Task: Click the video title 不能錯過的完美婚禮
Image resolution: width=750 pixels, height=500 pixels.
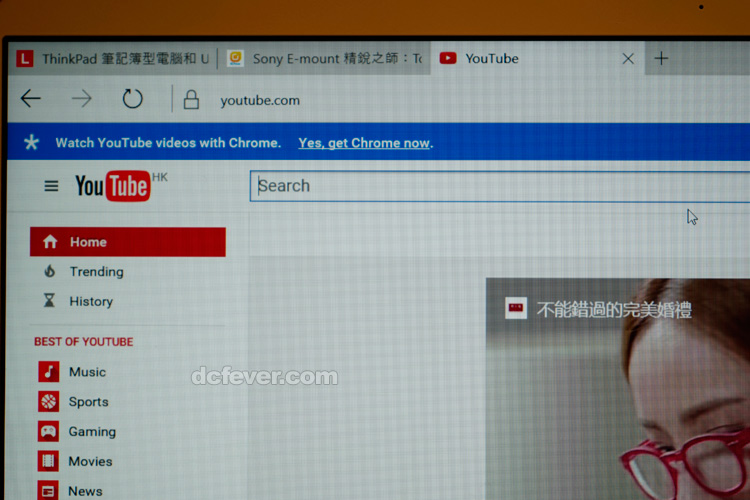Action: click(x=614, y=310)
